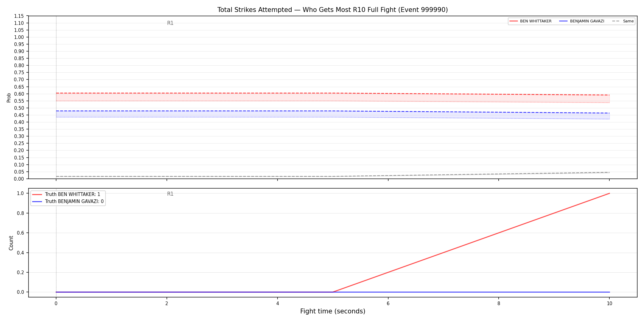644x322 pixels.
Task: Click the red swatch in the upper legend
Action: tap(514, 21)
